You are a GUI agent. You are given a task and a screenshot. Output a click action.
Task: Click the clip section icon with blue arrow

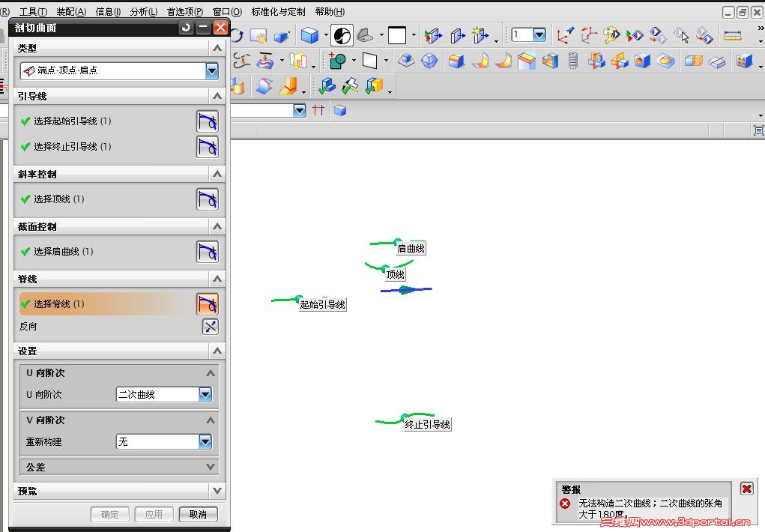[x=457, y=36]
